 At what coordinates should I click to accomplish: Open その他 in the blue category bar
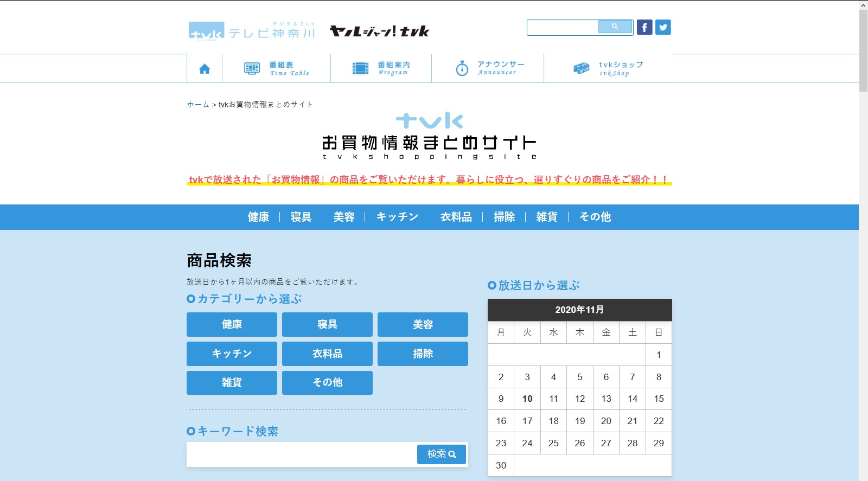tap(595, 217)
